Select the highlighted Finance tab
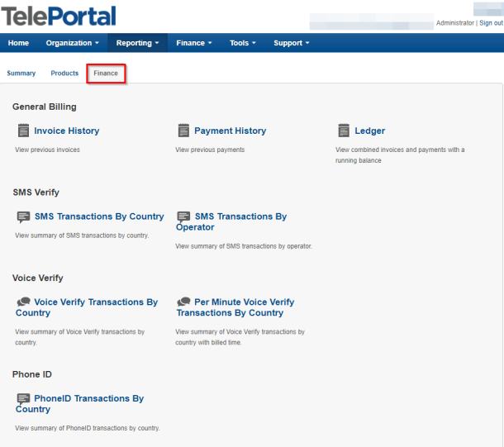This screenshot has width=504, height=447. [106, 74]
